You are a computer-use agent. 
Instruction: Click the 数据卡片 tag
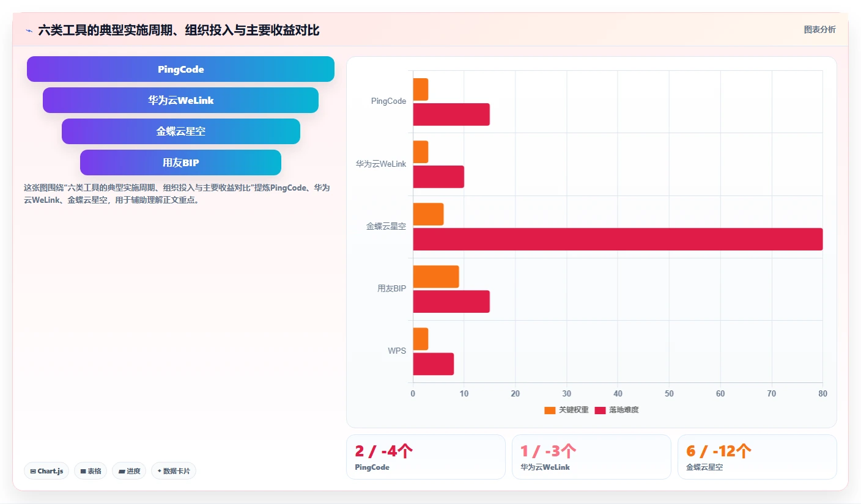click(174, 471)
